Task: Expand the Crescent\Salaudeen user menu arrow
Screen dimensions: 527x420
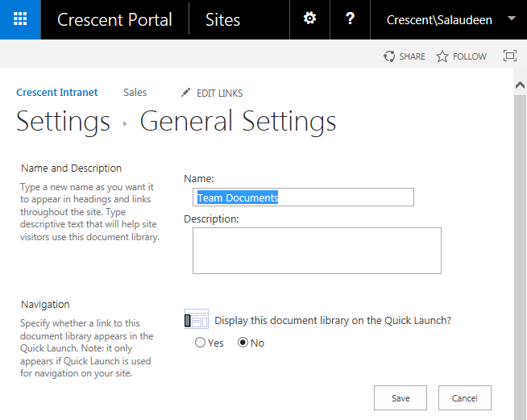Action: [512, 19]
